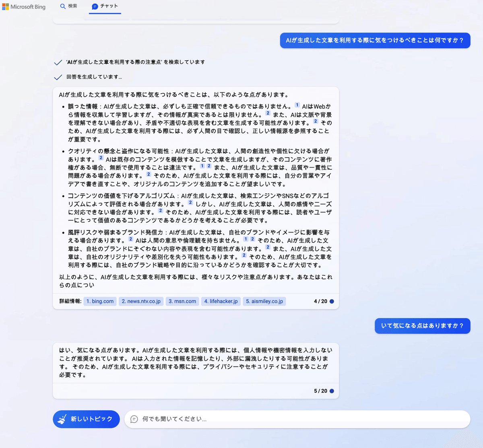Switch to the 検索 tab

(69, 6)
